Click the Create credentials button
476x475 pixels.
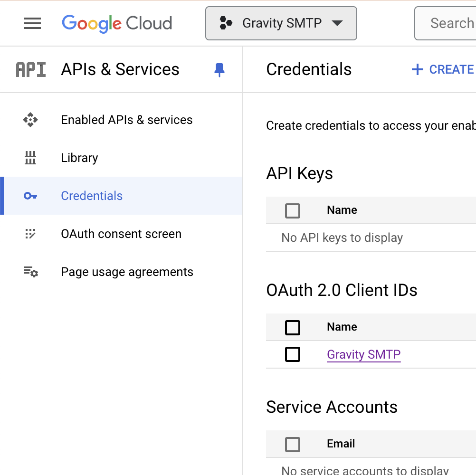[x=443, y=70]
